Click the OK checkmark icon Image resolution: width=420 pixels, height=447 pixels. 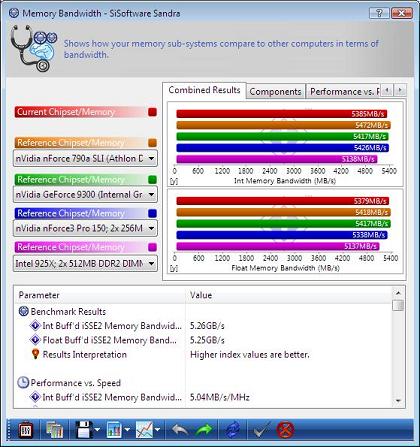pos(261,430)
